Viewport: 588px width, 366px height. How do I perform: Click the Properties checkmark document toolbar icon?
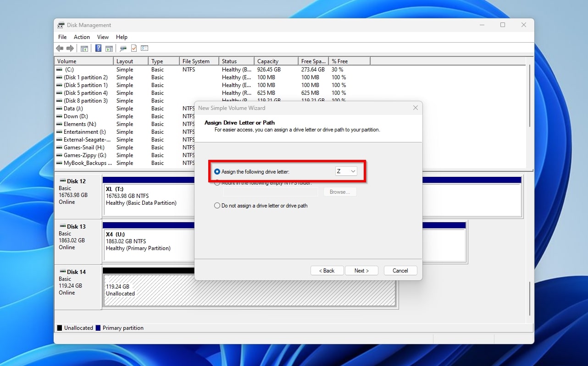click(x=134, y=48)
